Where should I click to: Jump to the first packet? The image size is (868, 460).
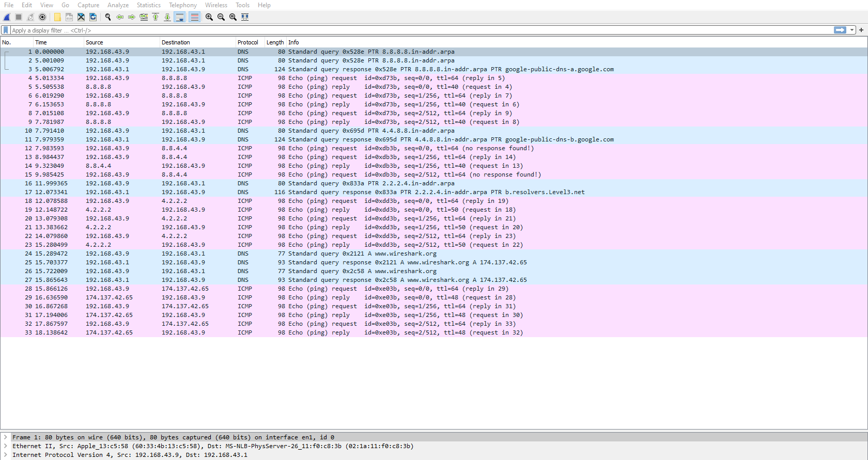156,17
